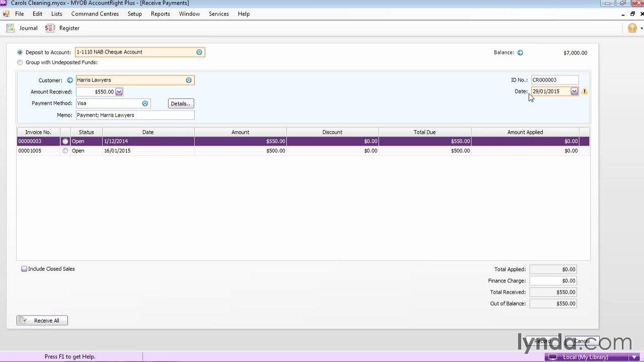This screenshot has height=362, width=644.
Task: Click the Invoice No. column header
Action: (x=38, y=132)
